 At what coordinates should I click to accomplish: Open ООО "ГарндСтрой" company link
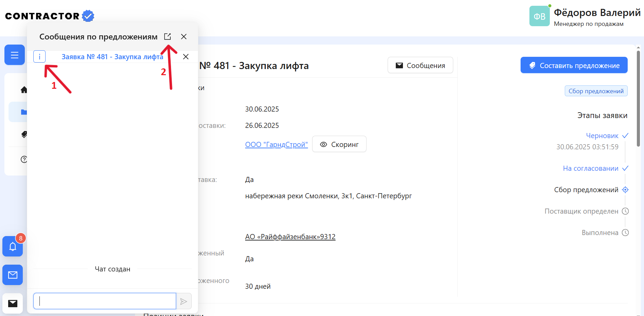click(x=276, y=145)
